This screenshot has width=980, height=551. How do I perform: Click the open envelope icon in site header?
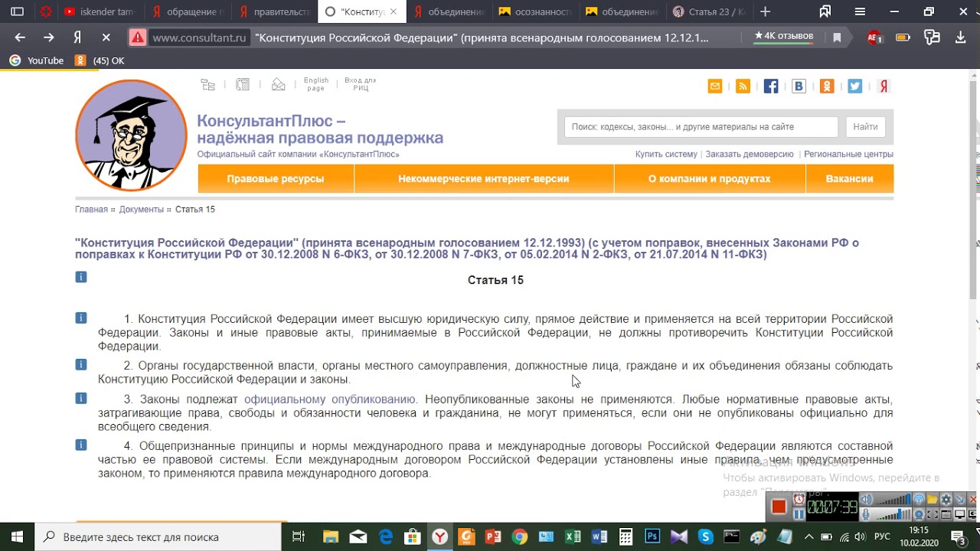click(x=279, y=85)
